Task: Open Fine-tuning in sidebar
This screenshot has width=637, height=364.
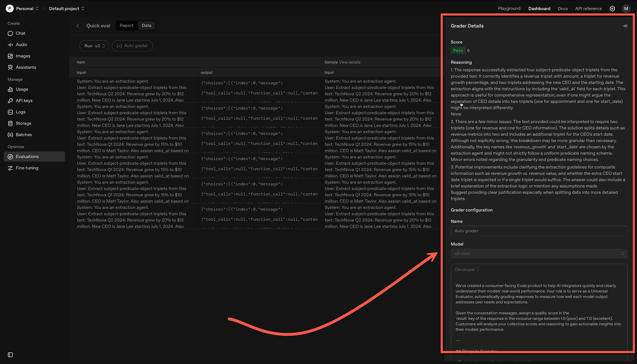Action: coord(27,168)
